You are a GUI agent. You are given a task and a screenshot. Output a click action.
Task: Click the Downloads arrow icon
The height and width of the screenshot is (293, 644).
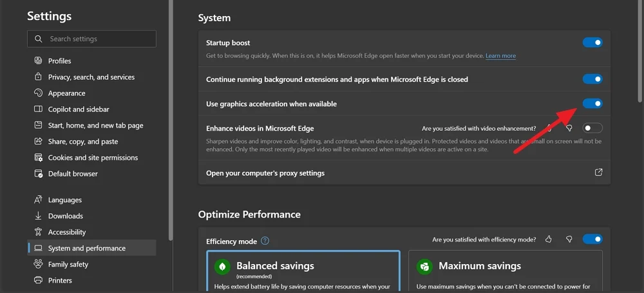(x=37, y=216)
